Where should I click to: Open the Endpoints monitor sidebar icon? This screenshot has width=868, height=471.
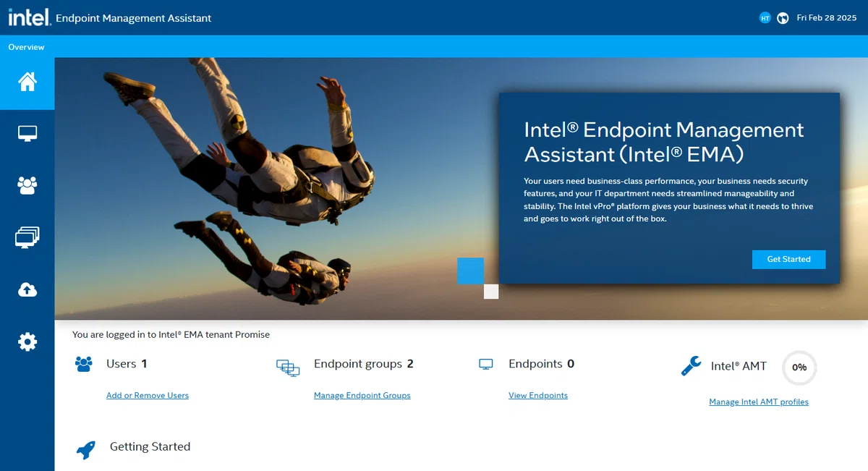coord(27,134)
